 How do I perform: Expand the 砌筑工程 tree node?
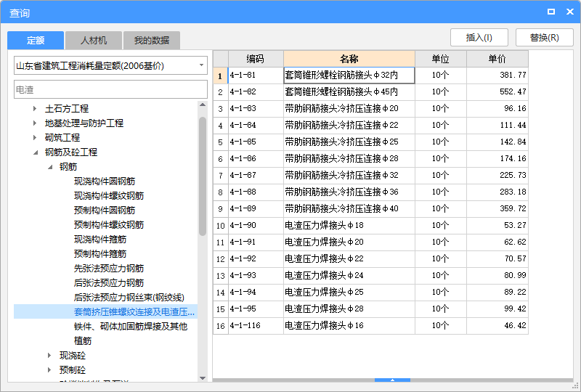(x=35, y=137)
